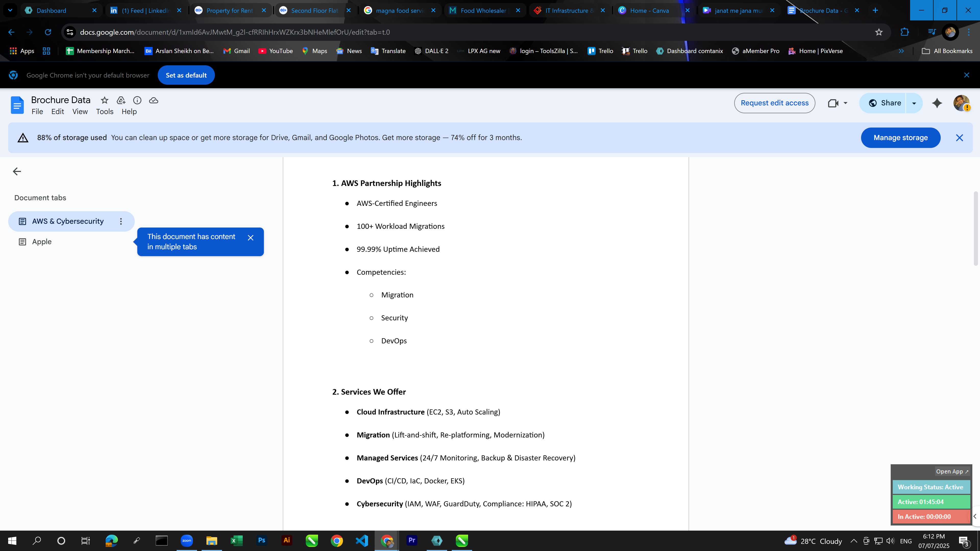Open the Edit menu
The image size is (980, 551).
(57, 112)
